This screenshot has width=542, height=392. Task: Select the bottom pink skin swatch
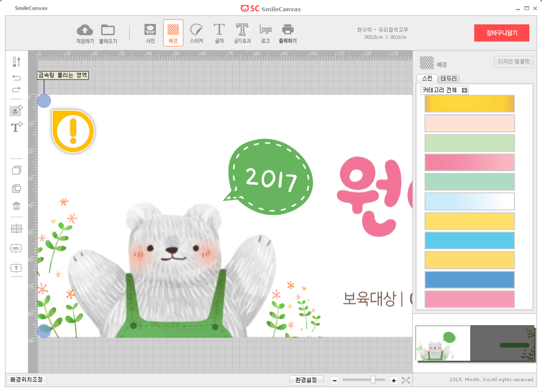[x=470, y=299]
